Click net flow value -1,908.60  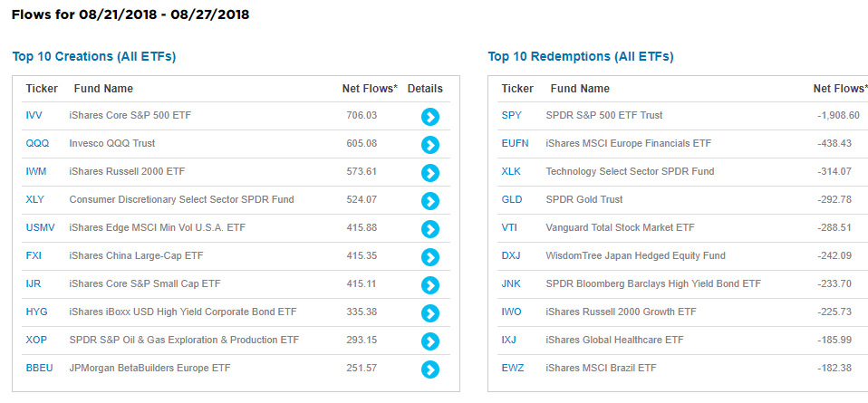(x=839, y=115)
